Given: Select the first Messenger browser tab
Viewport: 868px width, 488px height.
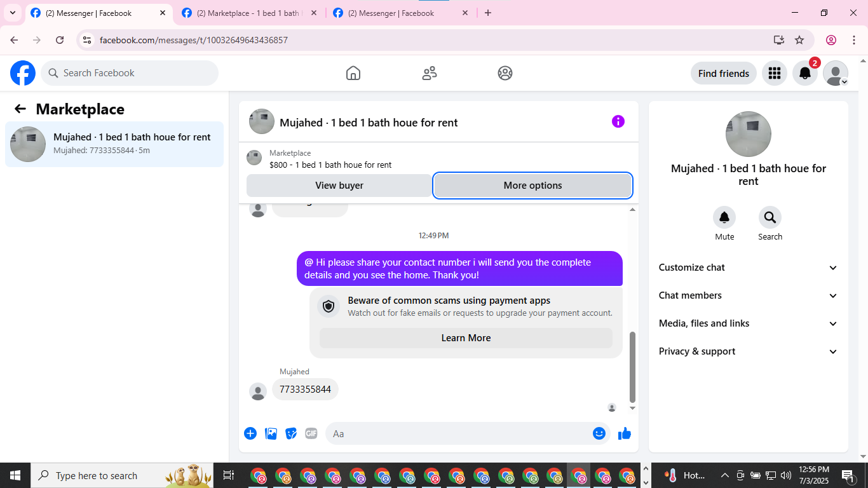Looking at the screenshot, I should point(98,13).
